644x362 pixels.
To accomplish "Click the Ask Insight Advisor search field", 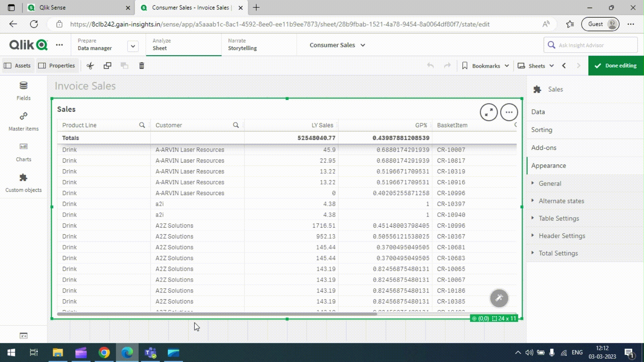I will (590, 45).
